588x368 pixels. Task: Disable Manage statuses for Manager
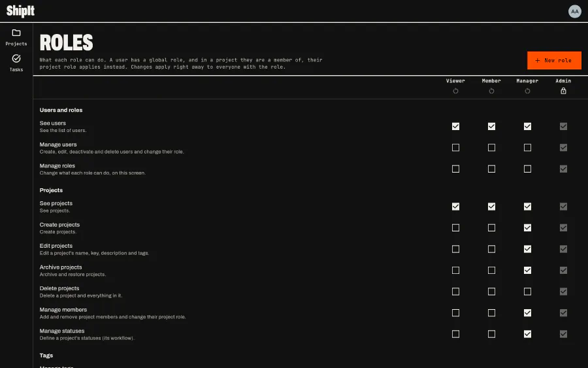527,334
